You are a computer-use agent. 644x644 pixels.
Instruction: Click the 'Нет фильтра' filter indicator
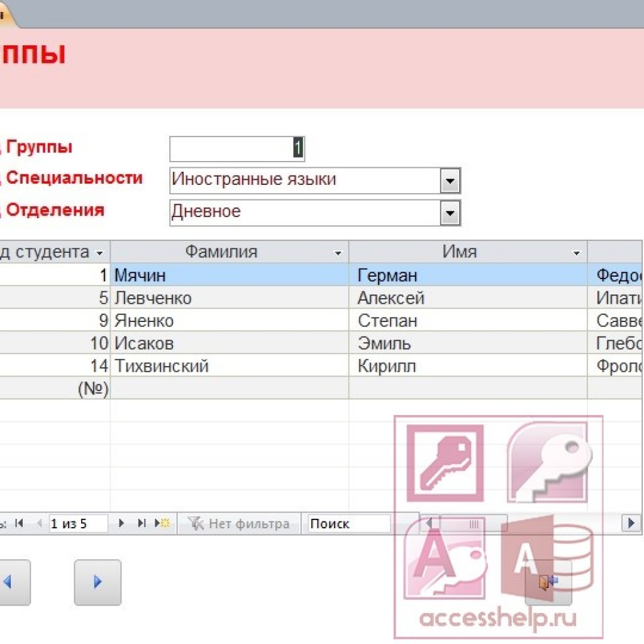(x=240, y=524)
